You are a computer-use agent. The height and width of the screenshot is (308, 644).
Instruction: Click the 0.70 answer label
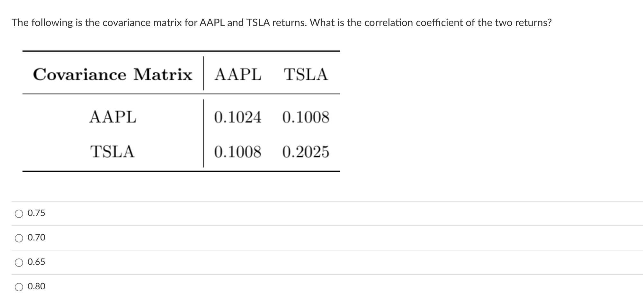[x=36, y=237]
